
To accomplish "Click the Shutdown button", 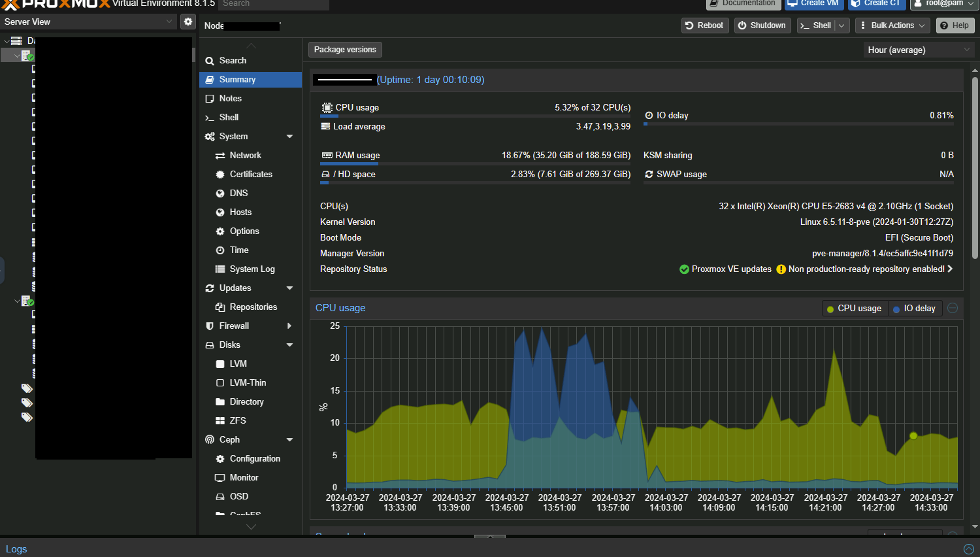I will [762, 25].
